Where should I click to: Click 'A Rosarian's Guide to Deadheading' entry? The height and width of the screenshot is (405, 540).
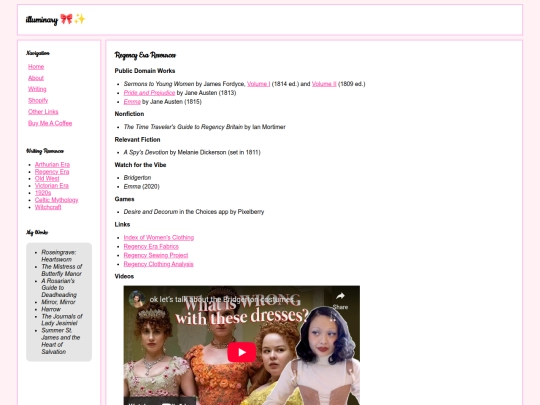59,288
